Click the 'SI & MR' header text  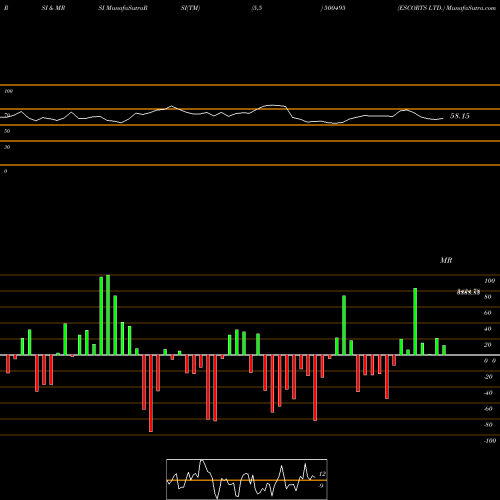click(53, 8)
